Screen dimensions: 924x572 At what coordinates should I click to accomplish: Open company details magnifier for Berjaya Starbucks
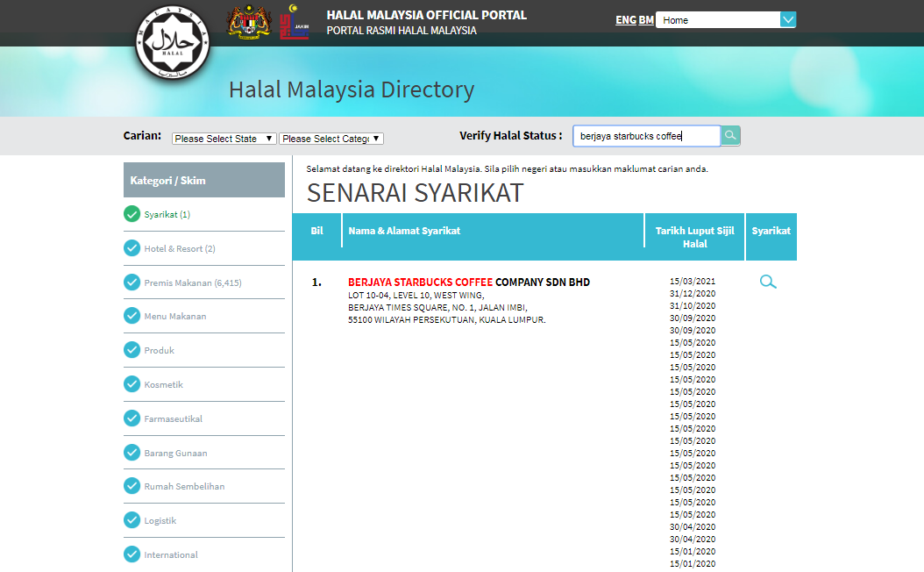(768, 282)
